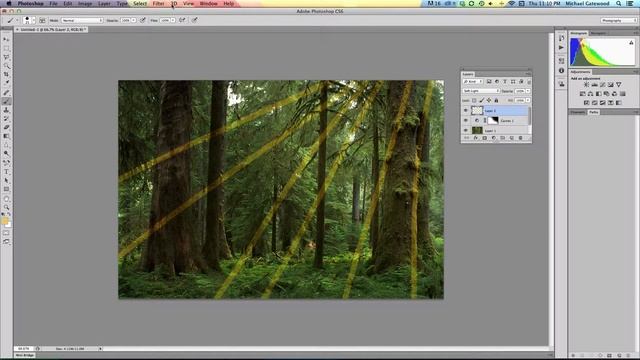This screenshot has height=360, width=640.
Task: Toggle lock image pixels brush icon
Action: click(x=482, y=100)
